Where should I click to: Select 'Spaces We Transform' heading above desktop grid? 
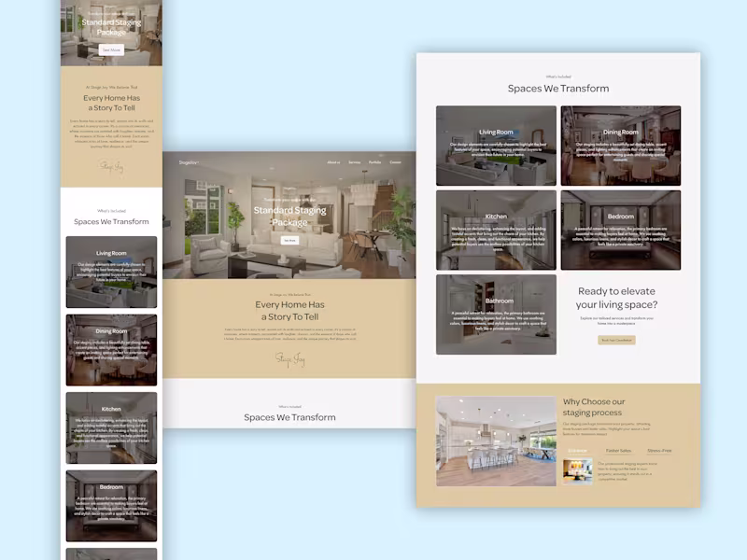click(558, 89)
